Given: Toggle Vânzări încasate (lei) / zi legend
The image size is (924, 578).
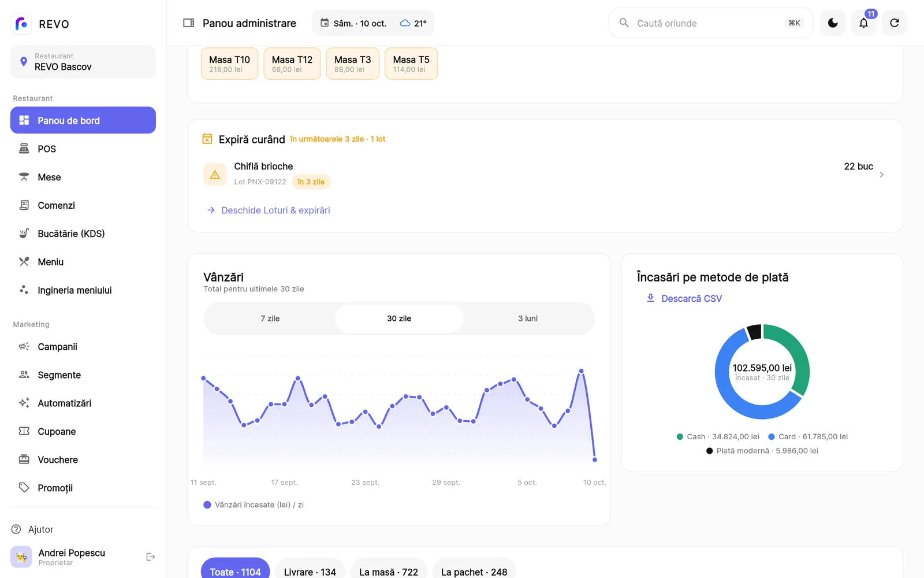Looking at the screenshot, I should coord(254,505).
